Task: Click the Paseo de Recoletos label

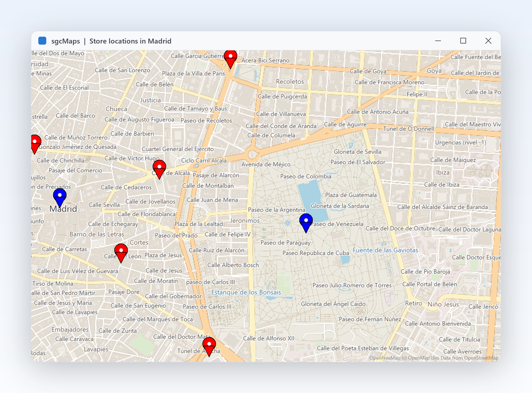Action: point(206,120)
